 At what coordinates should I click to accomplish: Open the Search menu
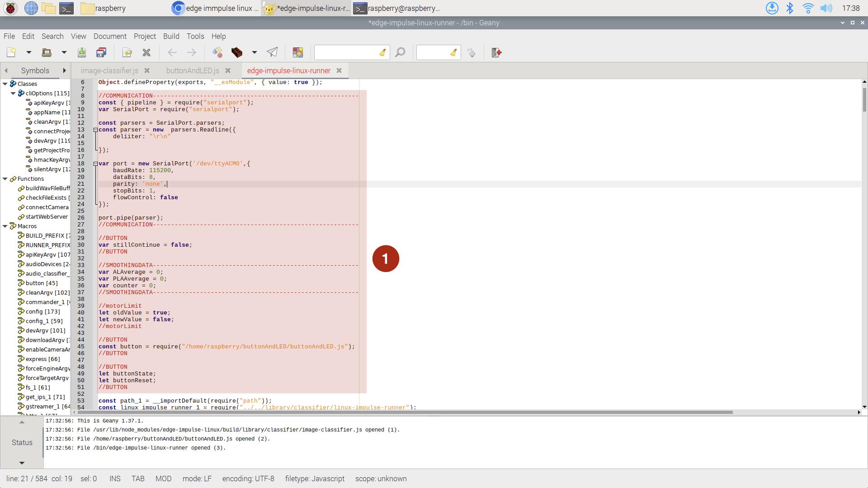(x=52, y=36)
